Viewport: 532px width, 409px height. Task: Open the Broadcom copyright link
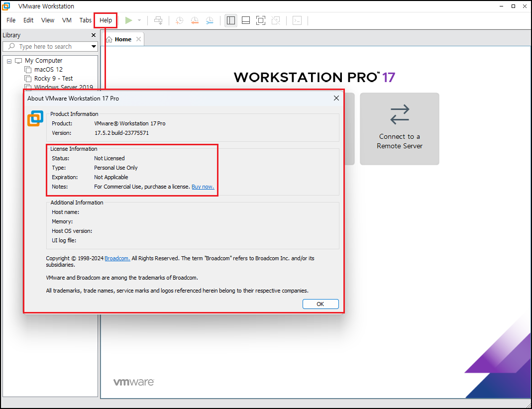tap(117, 258)
